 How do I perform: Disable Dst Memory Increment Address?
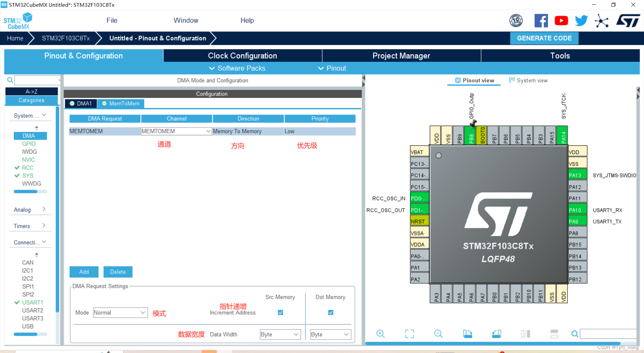point(330,312)
